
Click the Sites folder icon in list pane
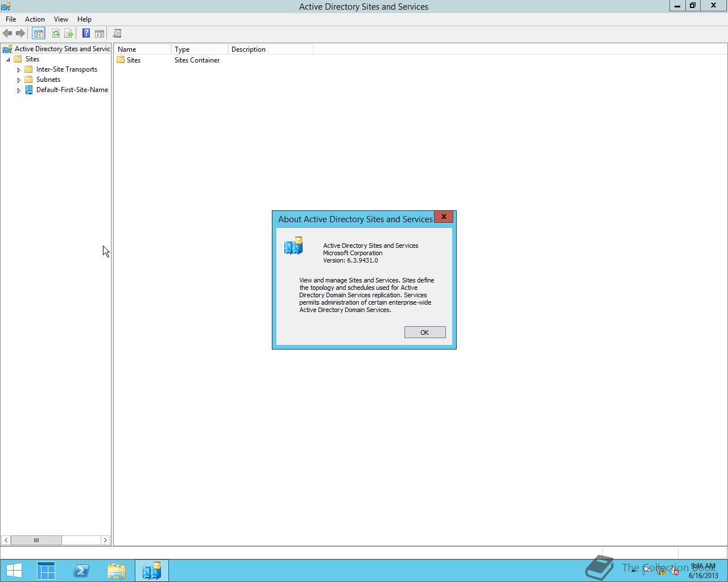click(x=121, y=60)
